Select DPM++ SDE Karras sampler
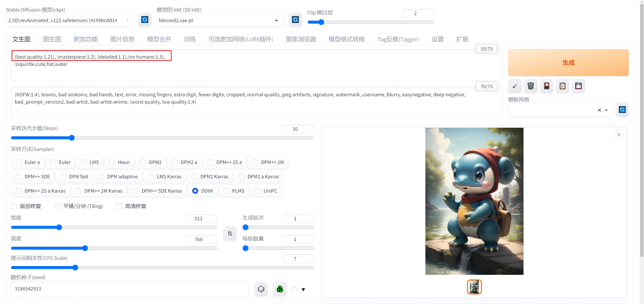Screen dimensions: 644x304 [x=157, y=191]
